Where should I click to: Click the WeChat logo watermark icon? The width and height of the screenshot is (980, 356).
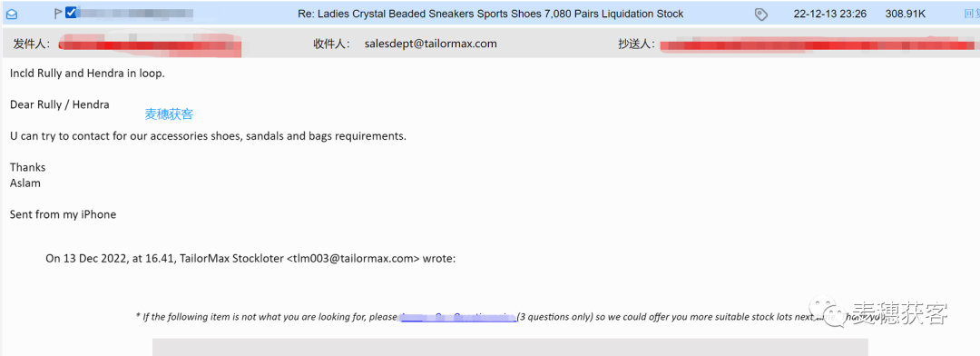(x=828, y=312)
